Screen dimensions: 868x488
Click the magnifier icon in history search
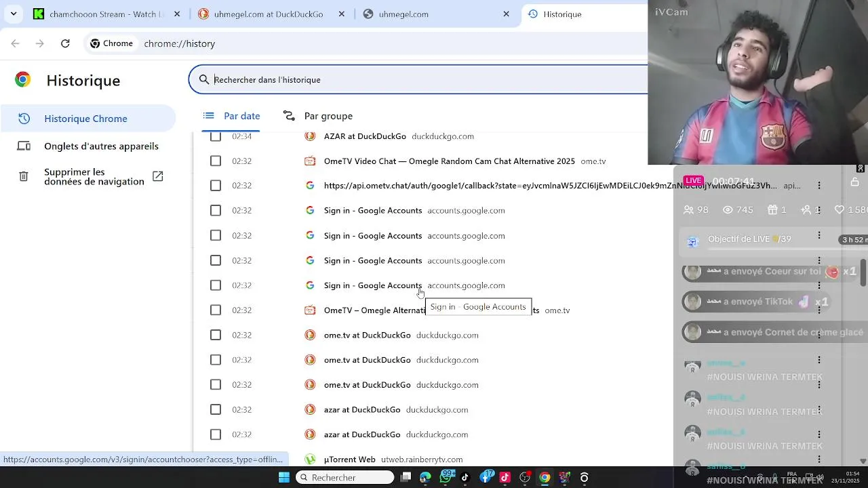tap(203, 80)
